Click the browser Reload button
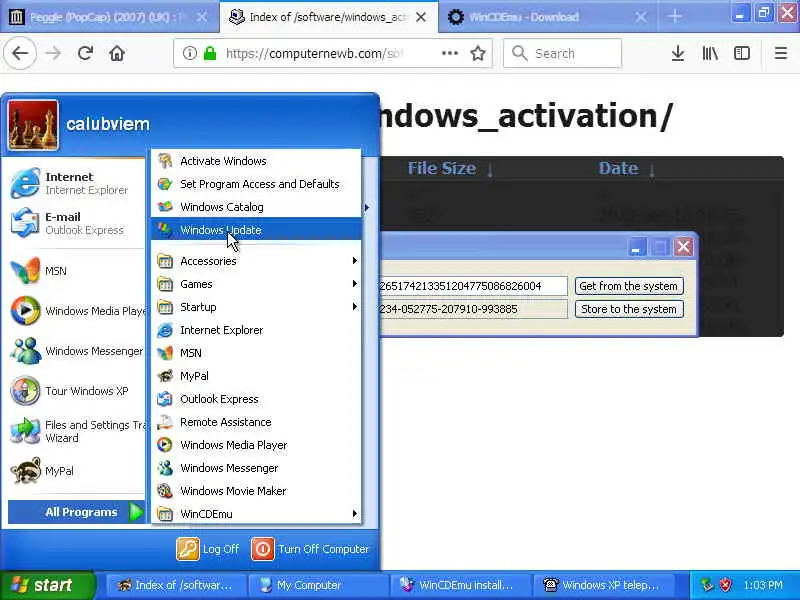The width and height of the screenshot is (800, 600). (x=85, y=53)
